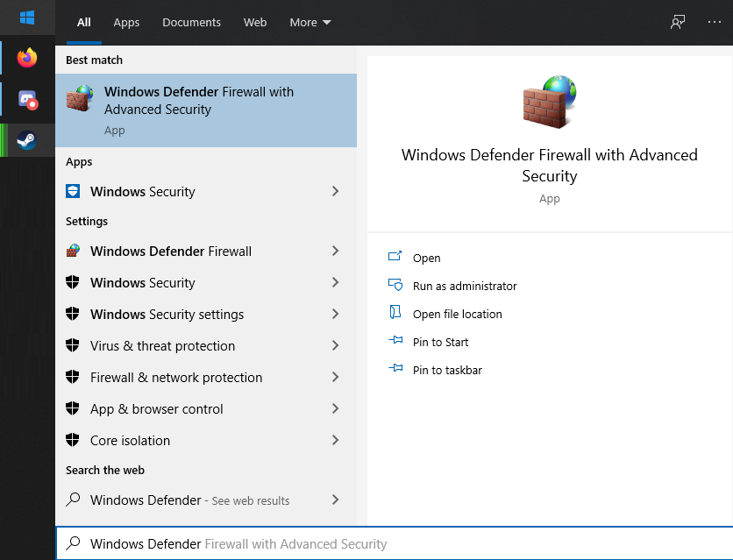
Task: Click the Firefox icon in the taskbar
Action: [27, 59]
